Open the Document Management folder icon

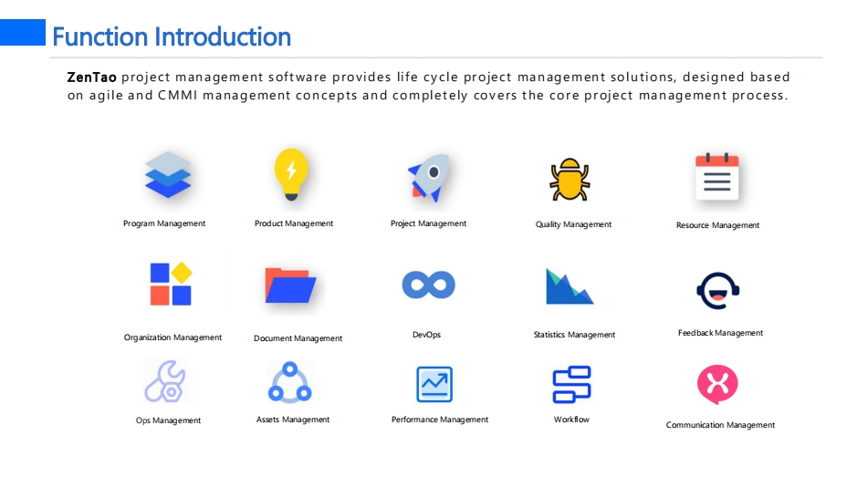(290, 285)
